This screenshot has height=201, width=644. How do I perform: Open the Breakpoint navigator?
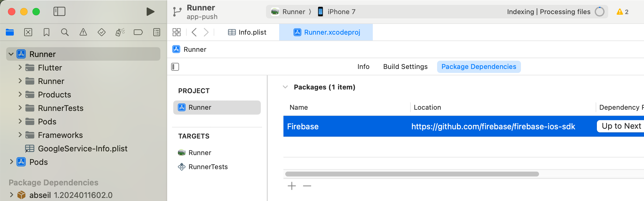(x=138, y=32)
